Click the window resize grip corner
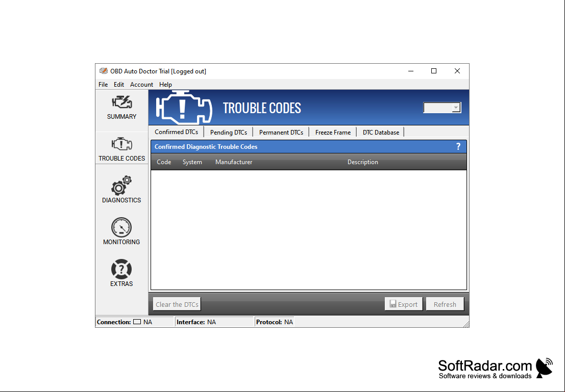 pyautogui.click(x=465, y=324)
